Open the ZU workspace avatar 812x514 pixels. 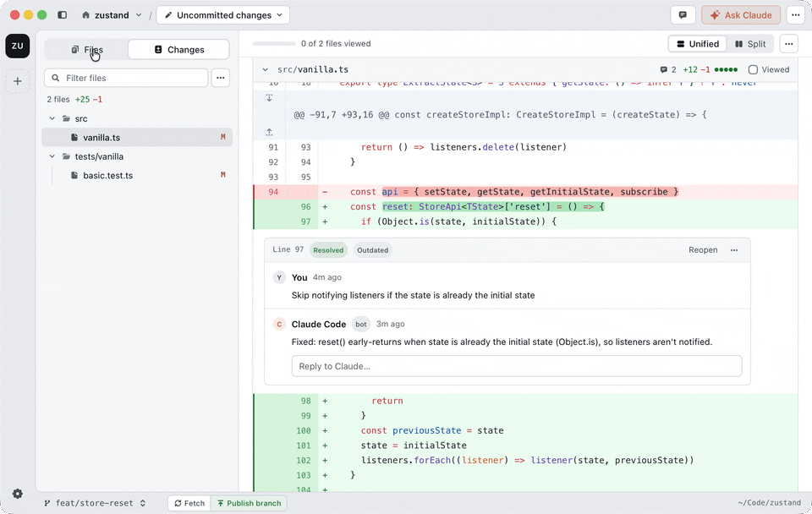pyautogui.click(x=18, y=46)
